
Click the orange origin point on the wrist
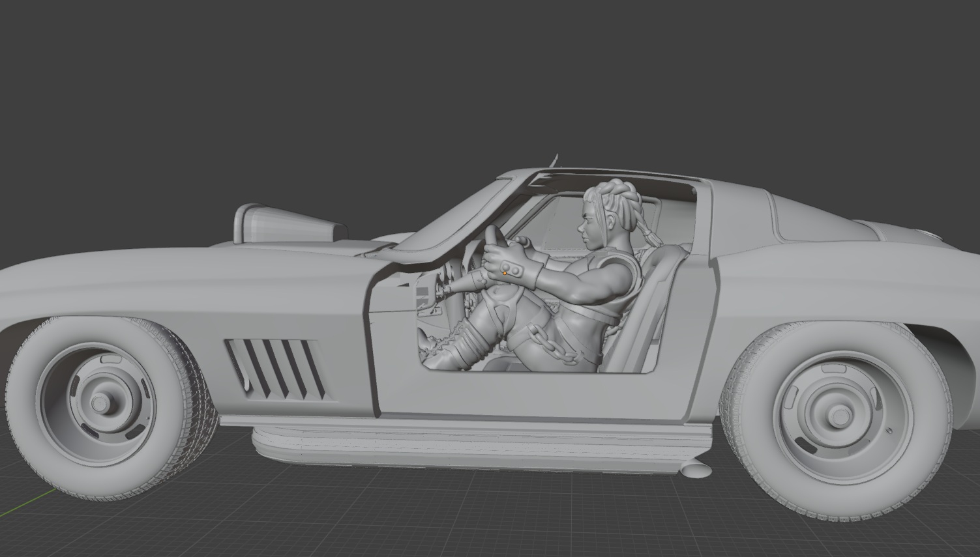click(505, 274)
